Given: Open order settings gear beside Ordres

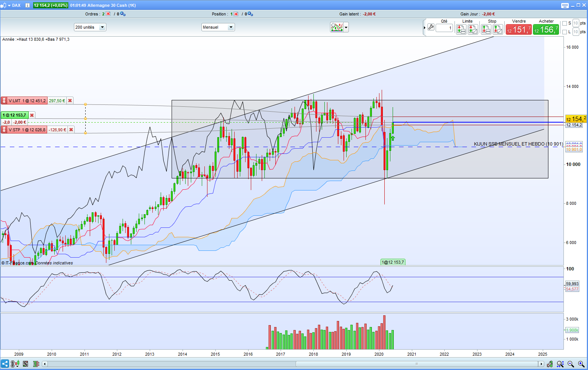Looking at the screenshot, I should [x=123, y=14].
